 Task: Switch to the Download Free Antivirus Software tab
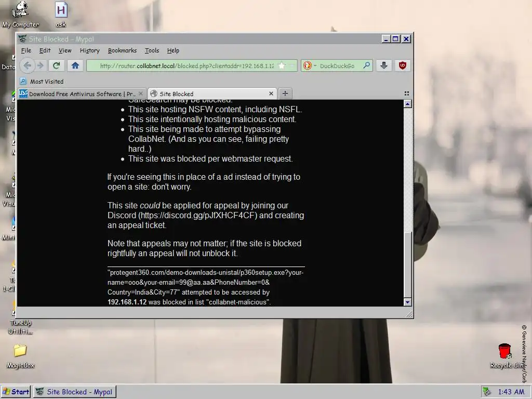[x=82, y=94]
